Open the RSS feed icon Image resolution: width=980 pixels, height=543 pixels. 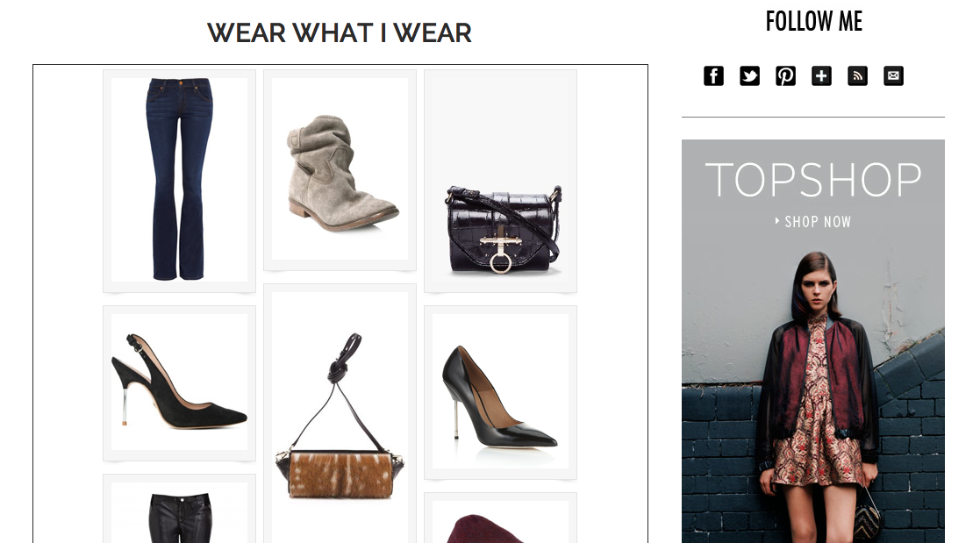click(x=857, y=75)
